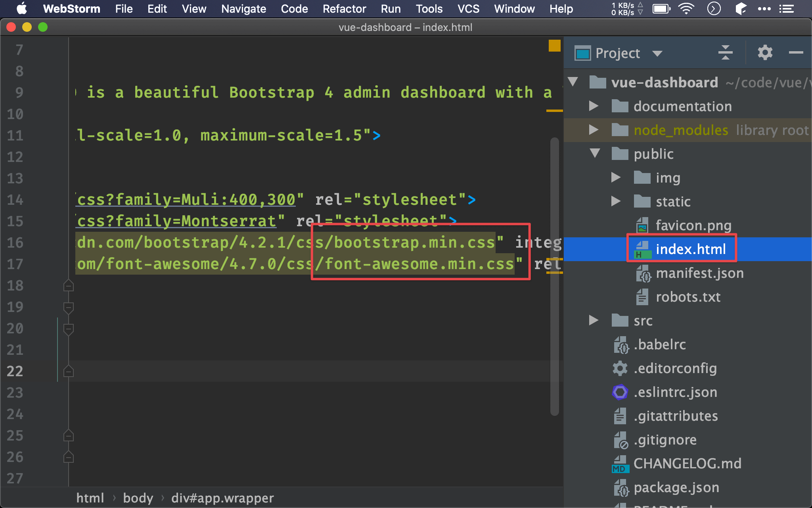Screen dimensions: 812x508
Task: Click the img folder icon
Action: point(642,177)
